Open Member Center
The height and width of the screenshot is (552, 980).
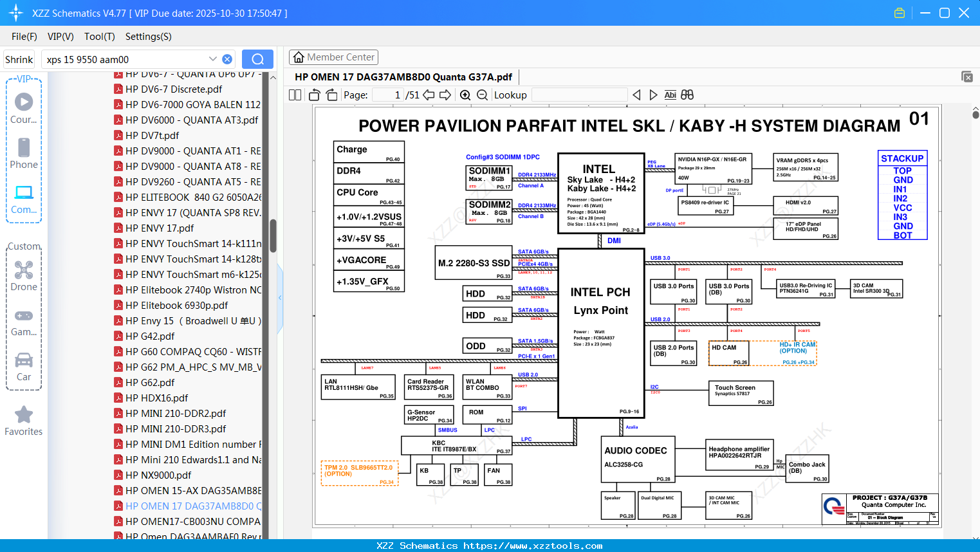click(x=333, y=57)
